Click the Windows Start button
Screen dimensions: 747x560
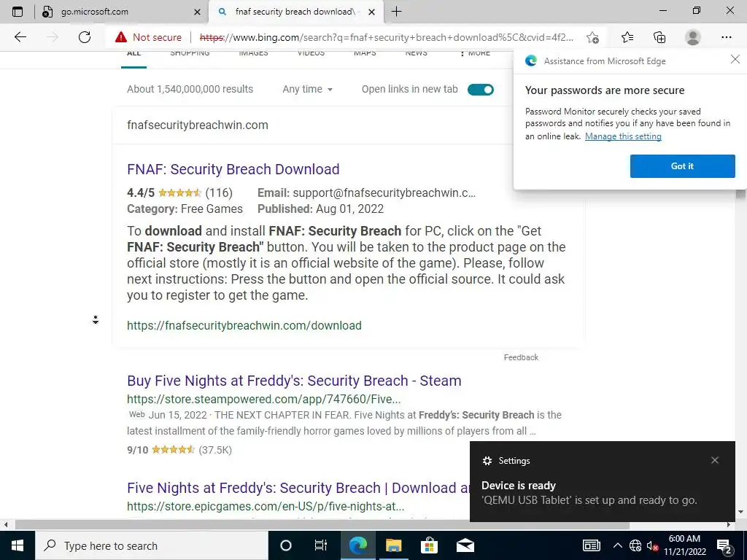click(x=18, y=545)
